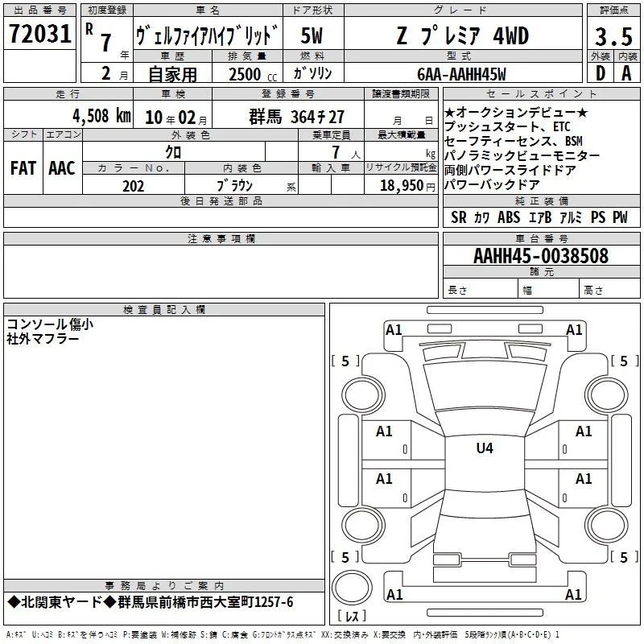Select displacement value 2500 cc
The height and width of the screenshot is (644, 644).
click(x=253, y=75)
